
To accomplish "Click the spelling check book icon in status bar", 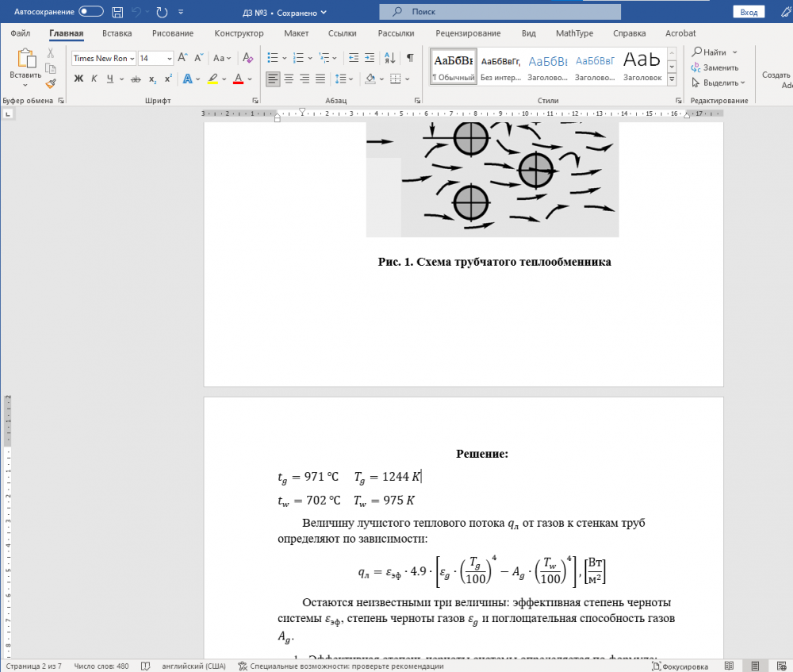I will (145, 666).
